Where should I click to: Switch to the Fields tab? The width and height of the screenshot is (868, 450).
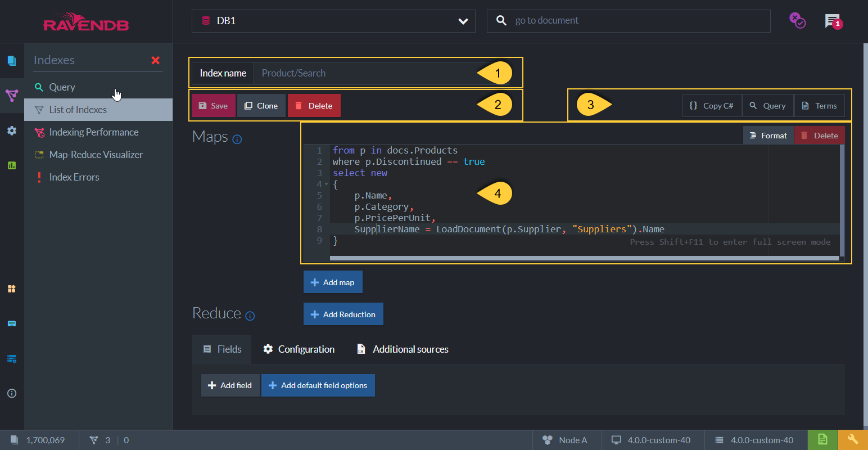coord(221,349)
